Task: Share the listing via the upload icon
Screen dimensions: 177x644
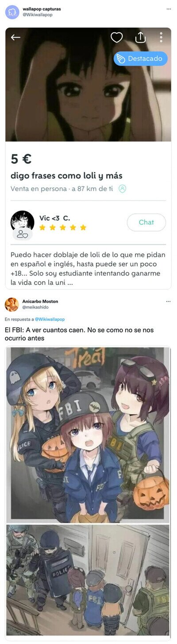Action: click(x=140, y=37)
